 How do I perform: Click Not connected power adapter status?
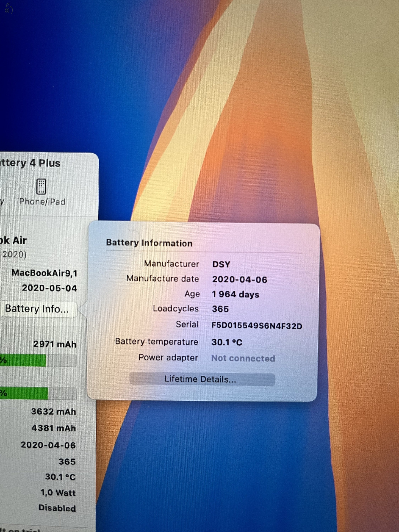pyautogui.click(x=243, y=358)
